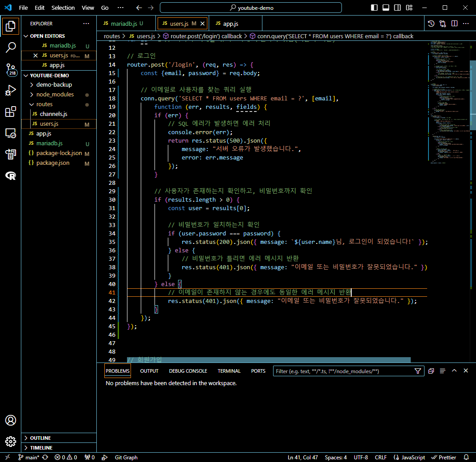
Task: Expand the Outline section
Action: (59, 438)
